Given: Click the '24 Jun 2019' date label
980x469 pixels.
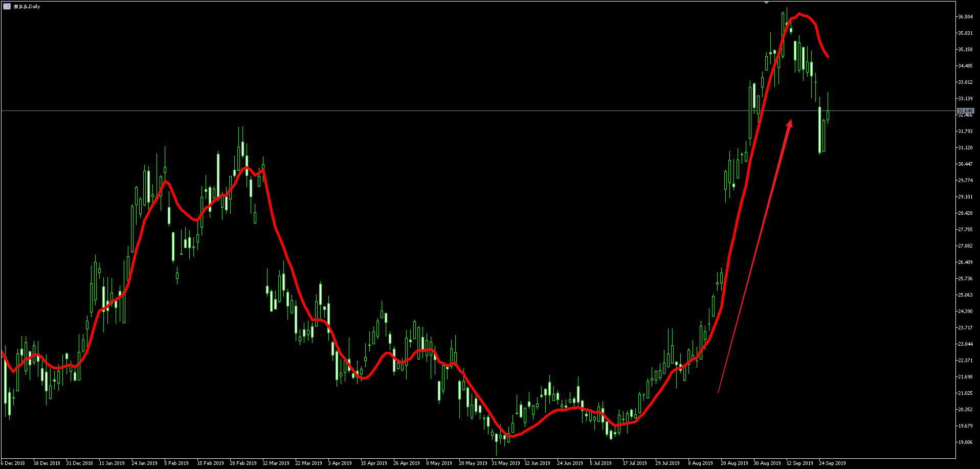Looking at the screenshot, I should 570,463.
